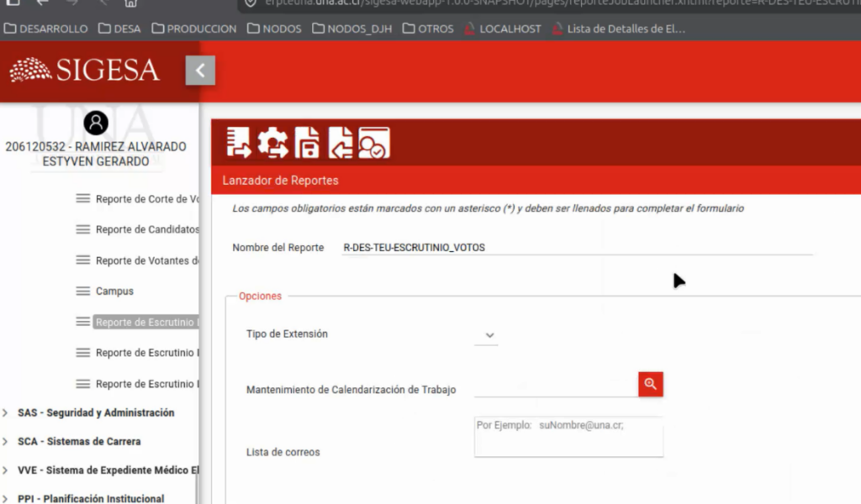Click the report export arrow toolbar icon
Screen dimensions: 861x504
239,144
